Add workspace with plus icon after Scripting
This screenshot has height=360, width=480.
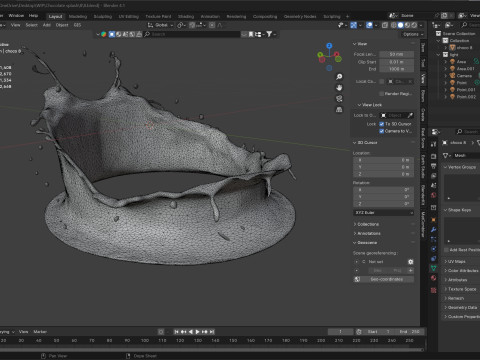pyautogui.click(x=347, y=16)
